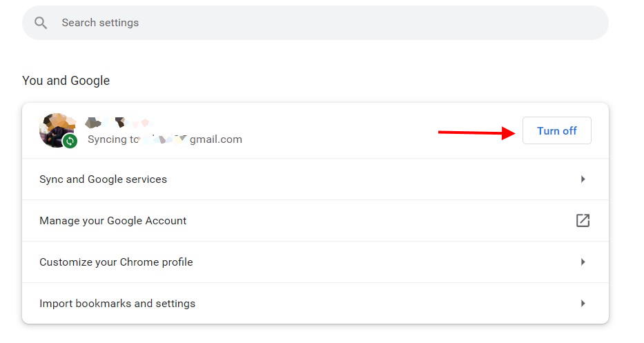Expand arrow for Sync and Google services
The width and height of the screenshot is (644, 343).
(x=583, y=179)
